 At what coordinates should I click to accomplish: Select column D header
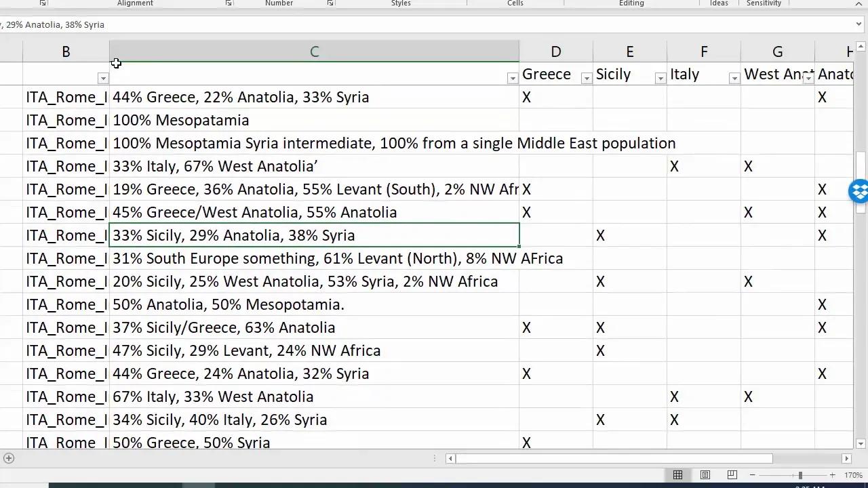[x=555, y=52]
